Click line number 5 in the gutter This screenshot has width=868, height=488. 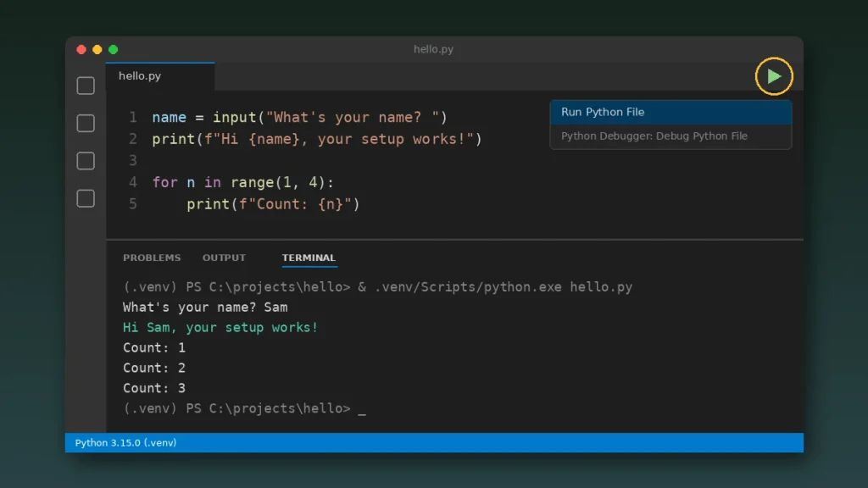(x=133, y=204)
